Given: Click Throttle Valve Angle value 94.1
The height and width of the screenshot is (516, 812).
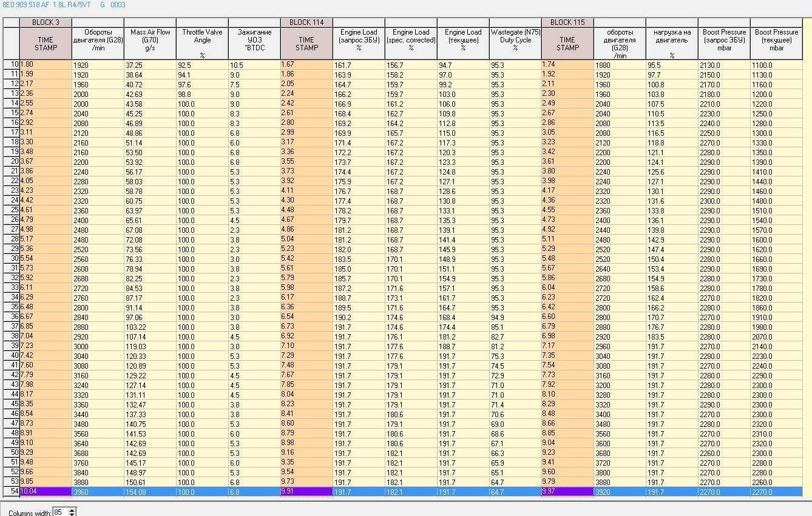Looking at the screenshot, I should point(202,74).
